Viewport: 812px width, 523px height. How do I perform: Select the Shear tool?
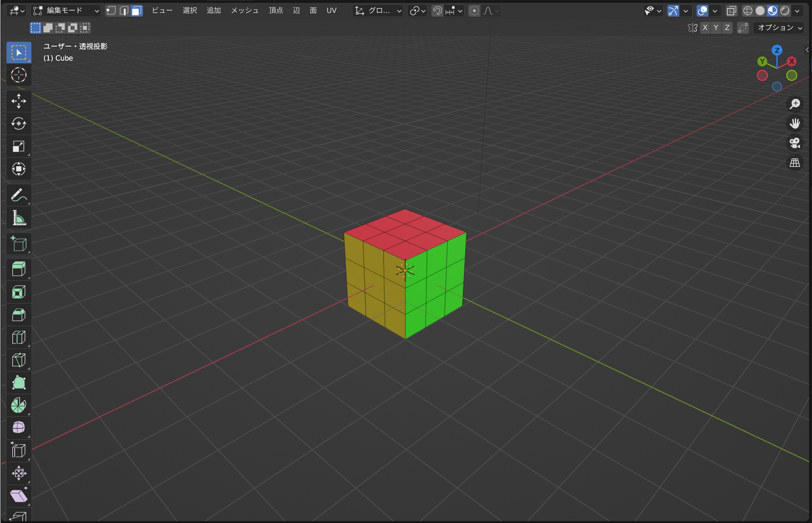19,496
